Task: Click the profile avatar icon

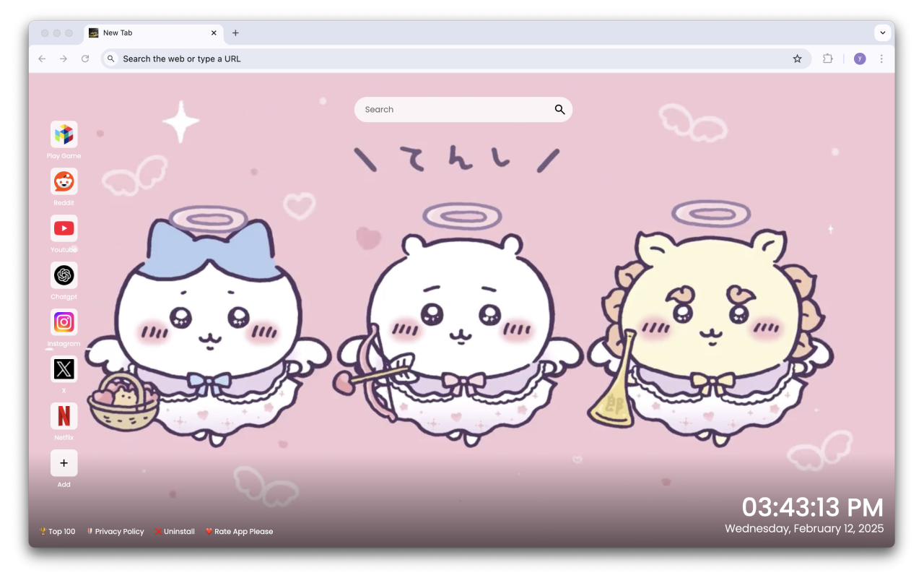Action: (859, 59)
